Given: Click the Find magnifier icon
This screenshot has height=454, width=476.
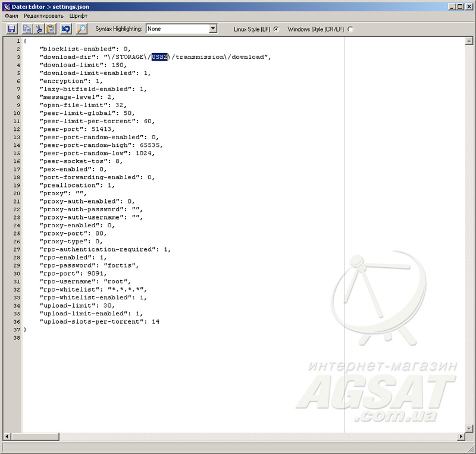Looking at the screenshot, I should click(x=81, y=29).
